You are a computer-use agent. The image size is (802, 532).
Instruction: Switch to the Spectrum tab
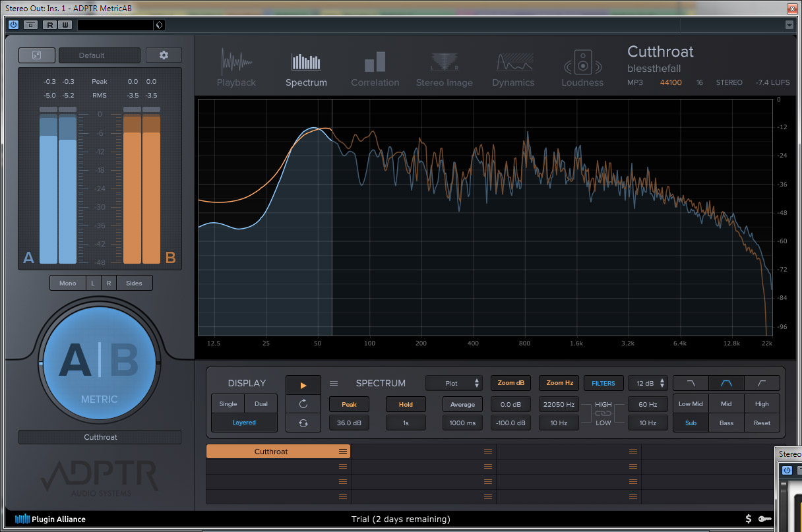306,69
